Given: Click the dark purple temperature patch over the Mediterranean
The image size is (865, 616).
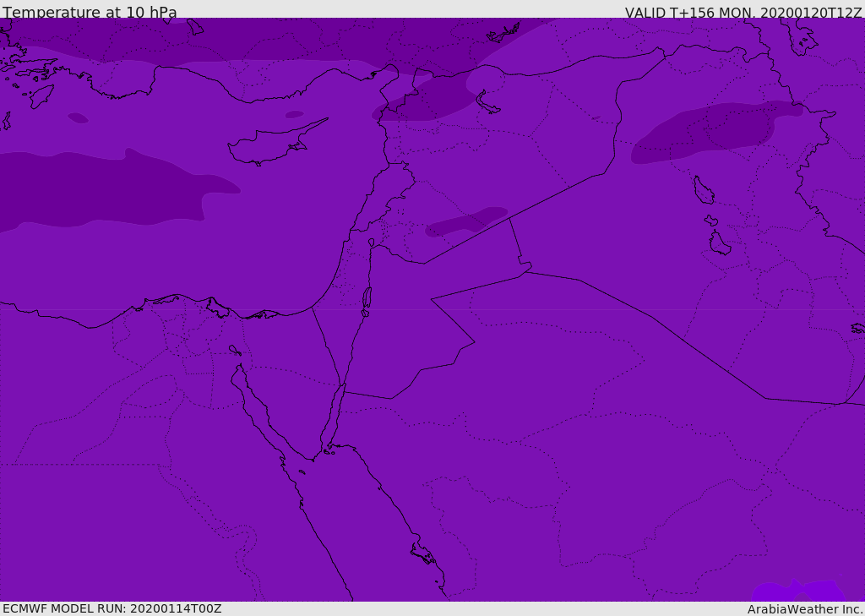Looking at the screenshot, I should point(111,188).
